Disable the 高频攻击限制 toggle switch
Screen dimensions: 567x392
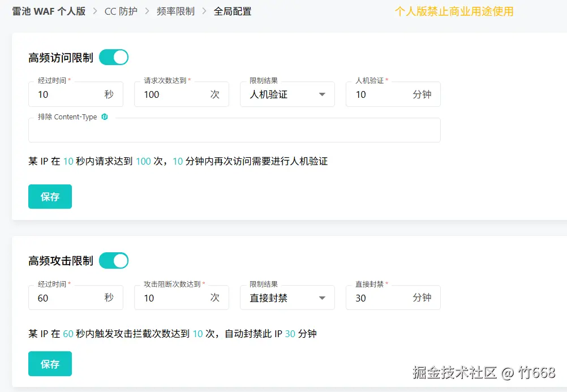[x=113, y=261]
